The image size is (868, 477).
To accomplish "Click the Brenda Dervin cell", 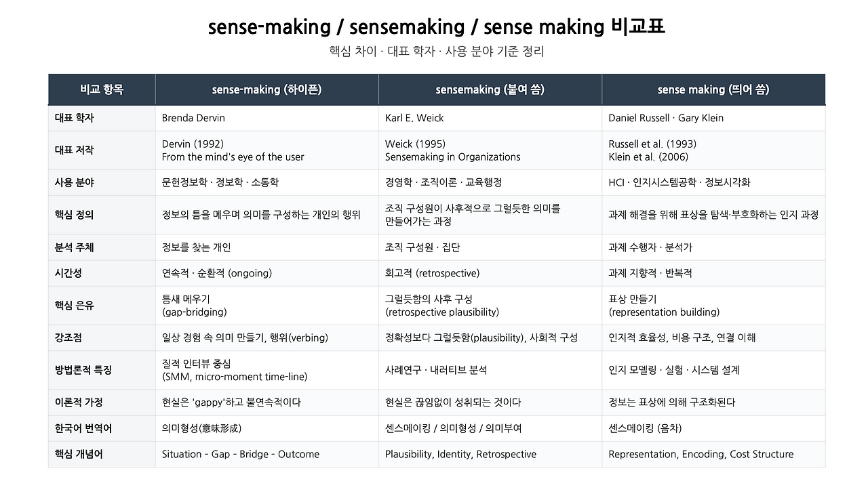I will (267, 118).
